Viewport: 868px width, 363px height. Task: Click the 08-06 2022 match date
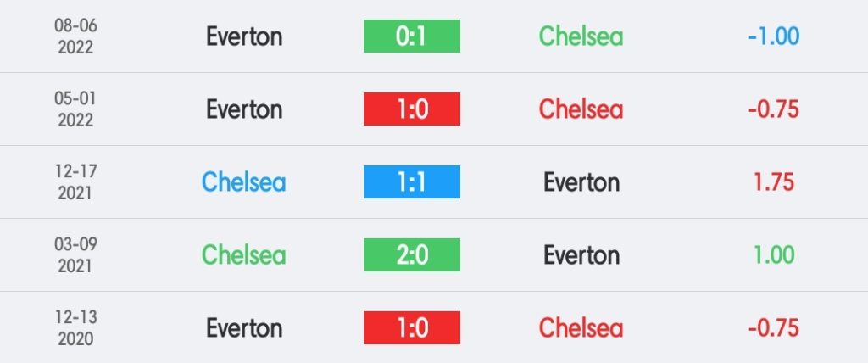(x=77, y=36)
